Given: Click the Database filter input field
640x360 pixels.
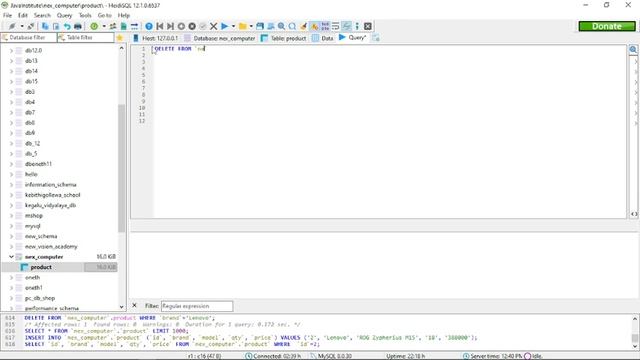Looking at the screenshot, I should tap(29, 38).
